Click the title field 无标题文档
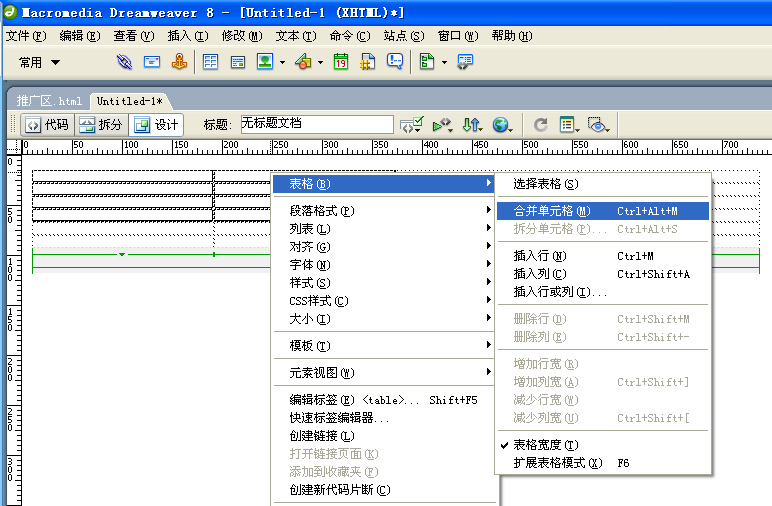 pyautogui.click(x=317, y=124)
